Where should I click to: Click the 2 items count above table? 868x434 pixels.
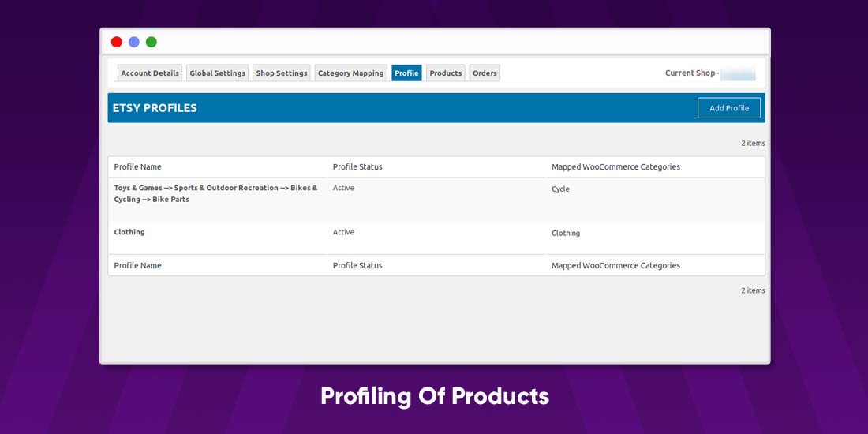(x=753, y=143)
